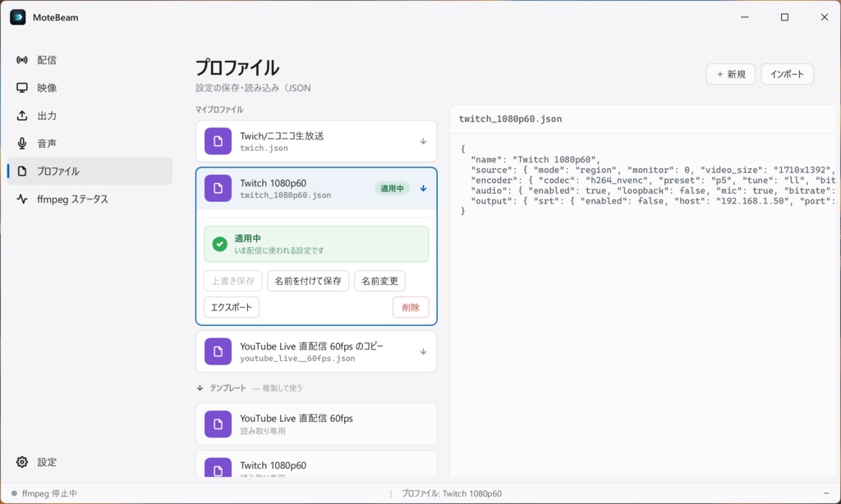Click the 名前変更 button
Image resolution: width=841 pixels, height=504 pixels.
click(379, 281)
